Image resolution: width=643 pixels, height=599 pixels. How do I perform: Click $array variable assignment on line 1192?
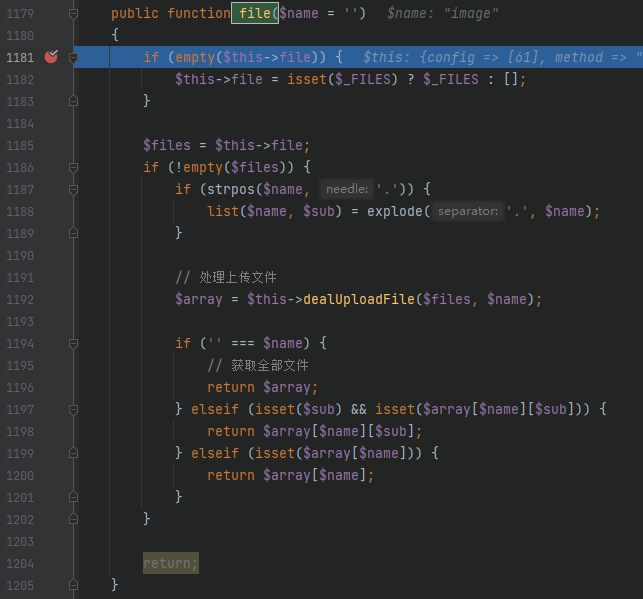(199, 299)
